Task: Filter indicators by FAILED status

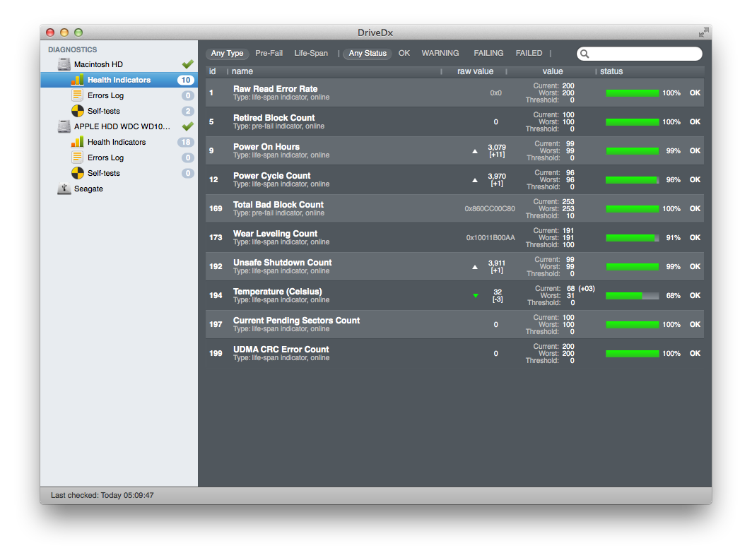Action: (529, 53)
